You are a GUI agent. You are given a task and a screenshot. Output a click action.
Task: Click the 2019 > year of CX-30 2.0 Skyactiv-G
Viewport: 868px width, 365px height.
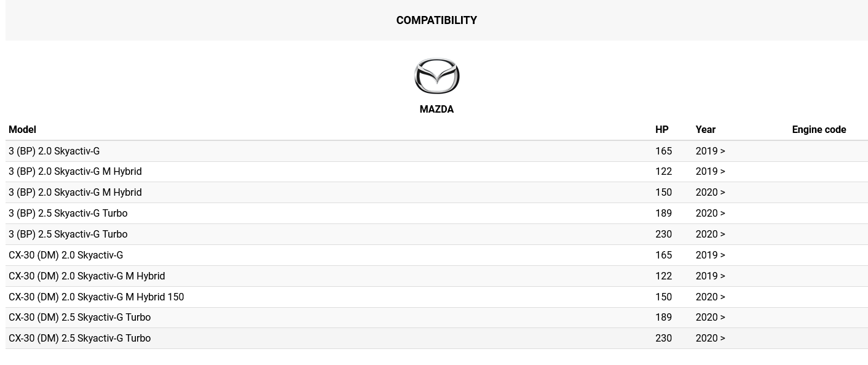pos(710,255)
